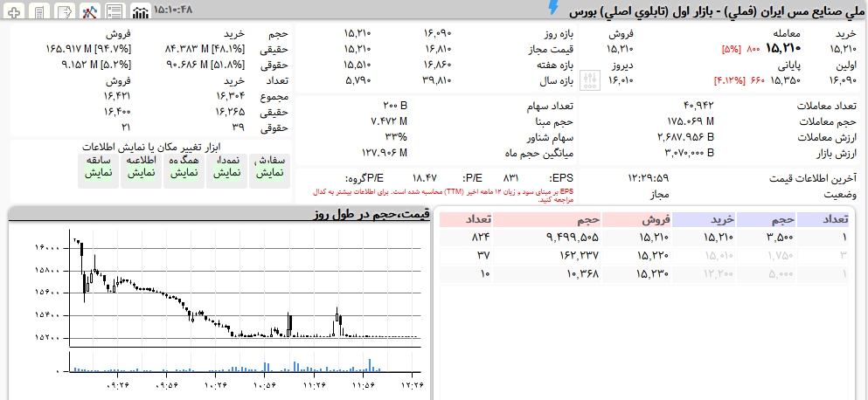Click legal sellers volume ۹.۱۵۲ M [۵.۲%]
This screenshot has width=868, height=400.
point(96,64)
